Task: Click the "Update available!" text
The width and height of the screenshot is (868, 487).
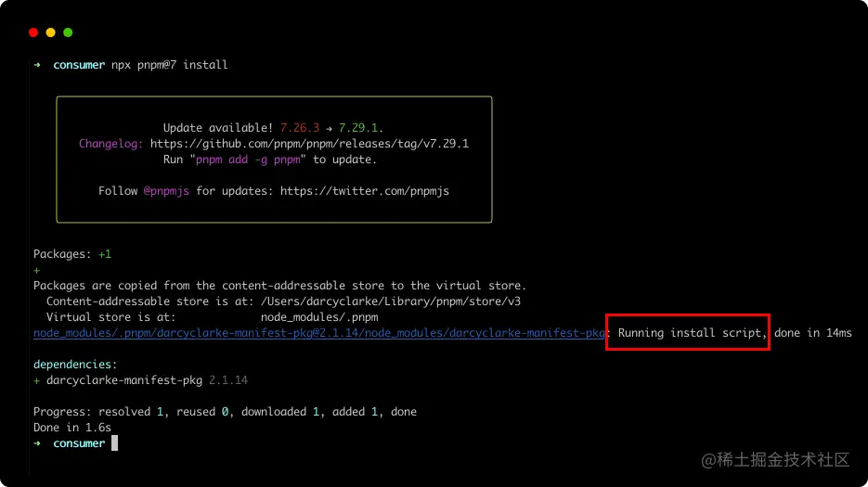Action: [x=218, y=128]
